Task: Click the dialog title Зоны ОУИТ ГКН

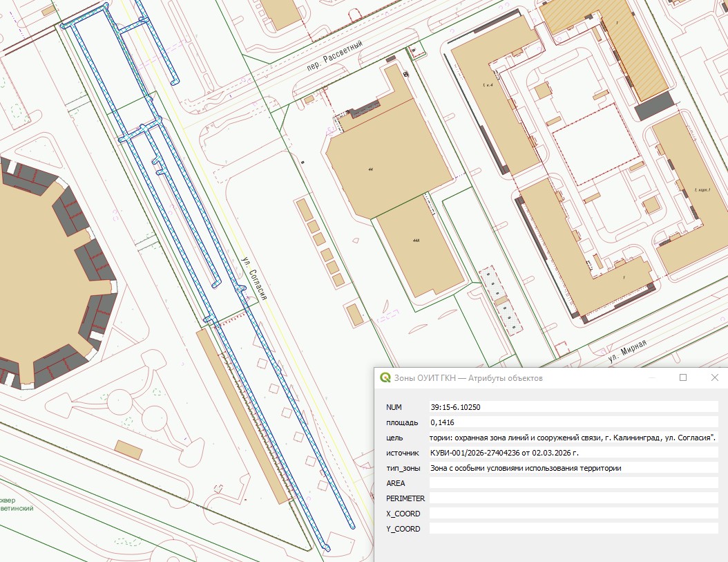Action: 468,378
